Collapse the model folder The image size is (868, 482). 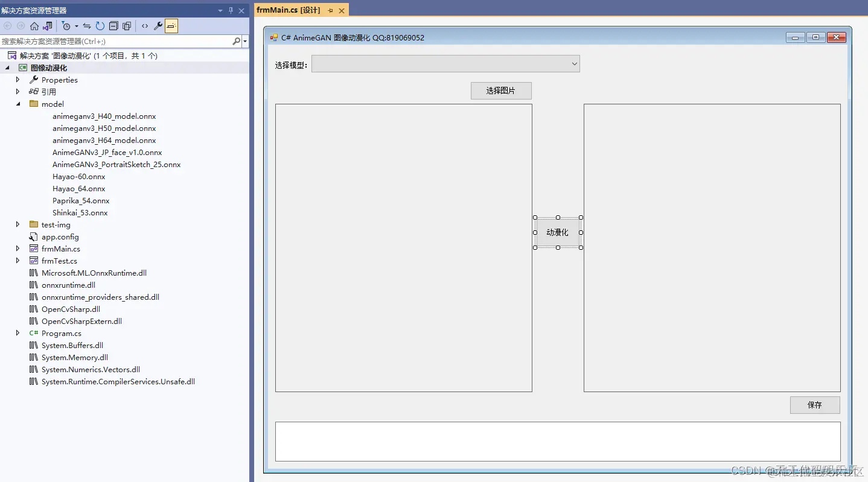click(x=18, y=104)
